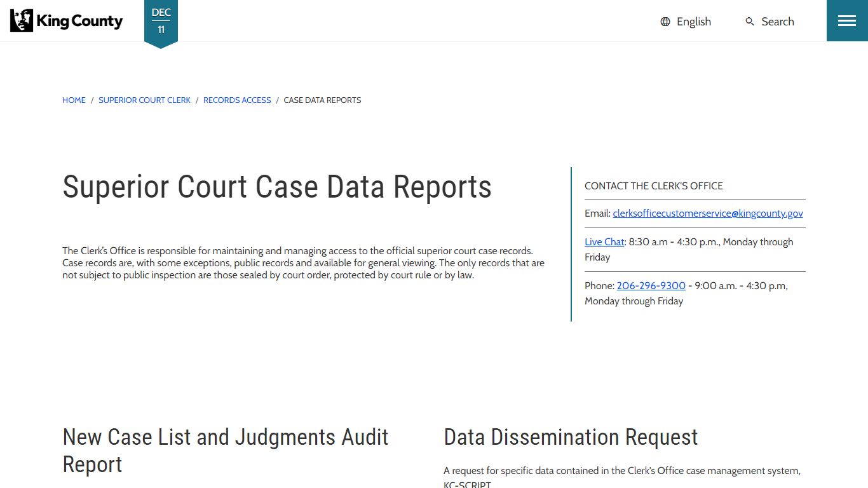Select CASE DATA REPORTS breadcrumb text
Viewport: 868px width, 488px height.
322,100
